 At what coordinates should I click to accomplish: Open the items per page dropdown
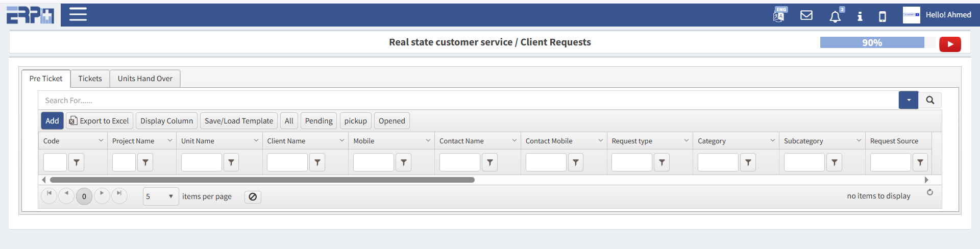click(160, 196)
